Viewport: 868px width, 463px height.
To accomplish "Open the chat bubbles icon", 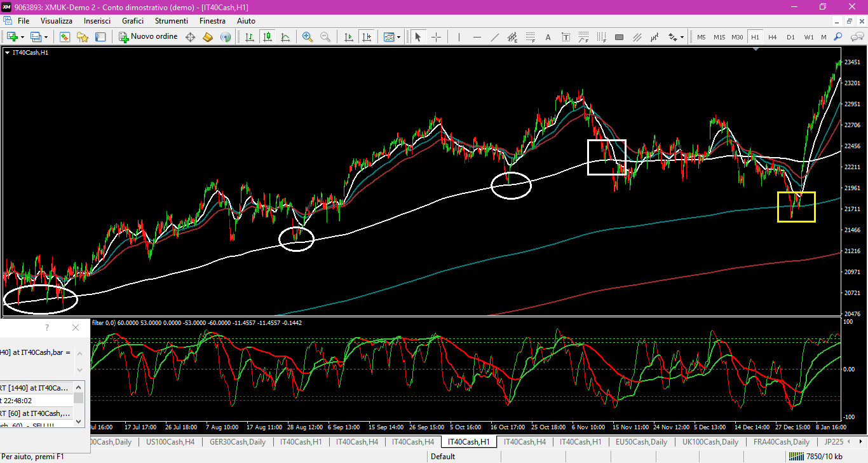I will 856,37.
